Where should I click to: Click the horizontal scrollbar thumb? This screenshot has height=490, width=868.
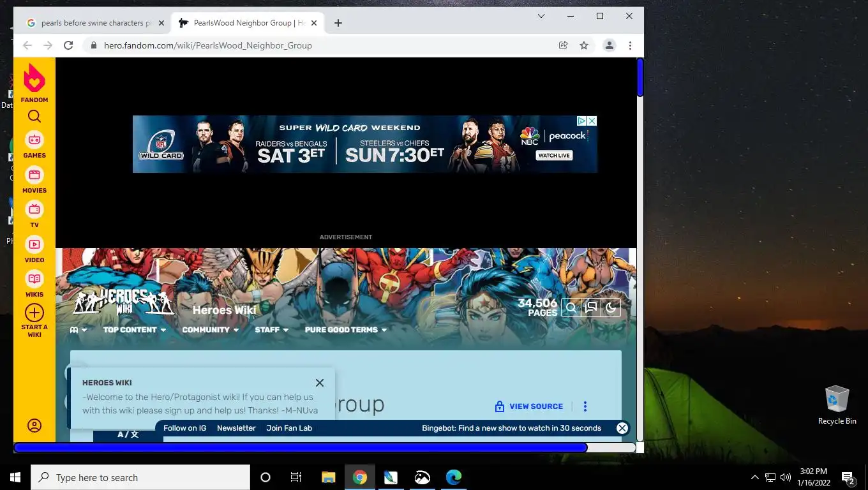click(300, 448)
